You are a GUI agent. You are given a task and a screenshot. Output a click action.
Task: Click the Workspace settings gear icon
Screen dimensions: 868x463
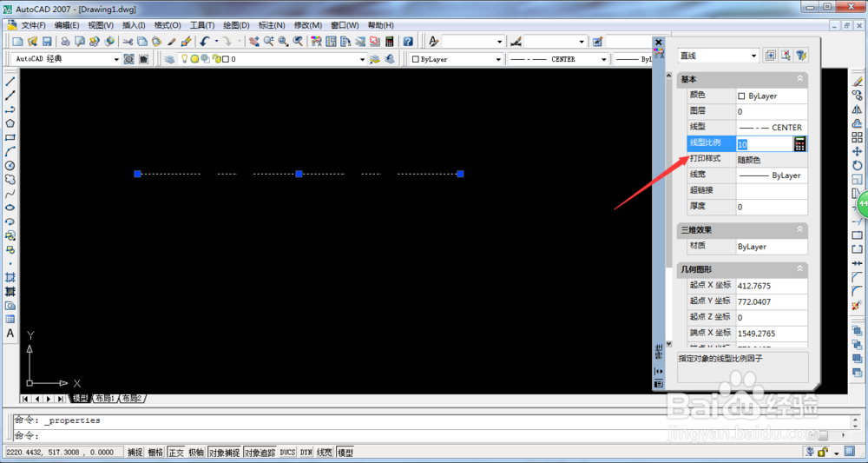[x=129, y=59]
